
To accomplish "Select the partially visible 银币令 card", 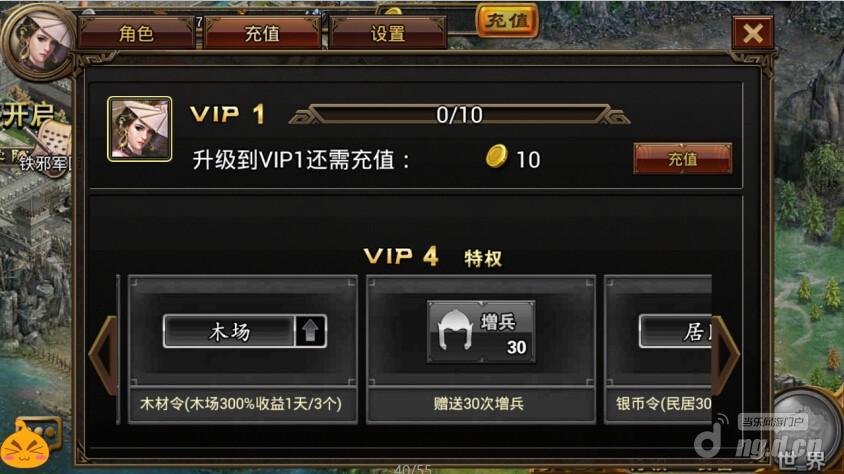I will click(x=658, y=350).
